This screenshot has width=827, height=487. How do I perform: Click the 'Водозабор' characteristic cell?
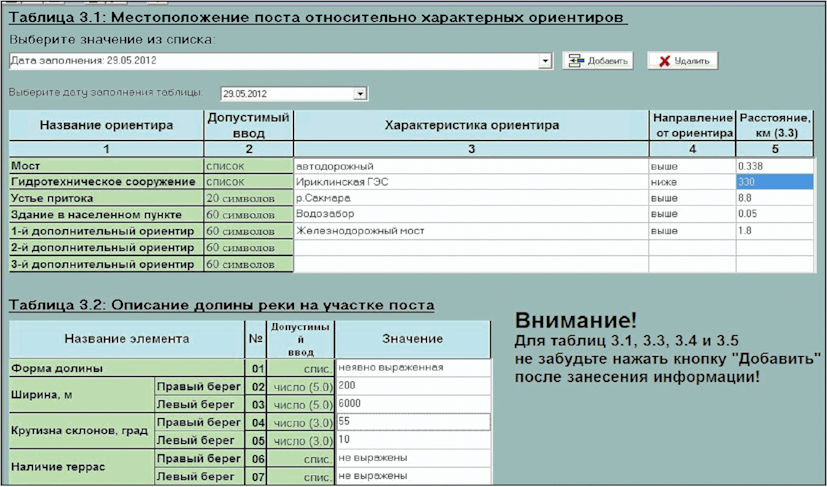(x=471, y=214)
